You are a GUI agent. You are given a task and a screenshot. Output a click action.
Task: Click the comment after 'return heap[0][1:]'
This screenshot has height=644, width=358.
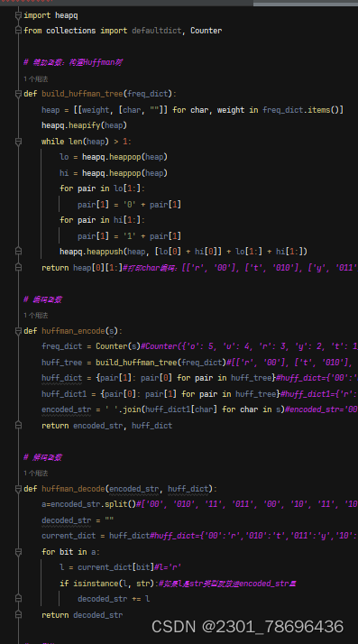click(x=240, y=267)
